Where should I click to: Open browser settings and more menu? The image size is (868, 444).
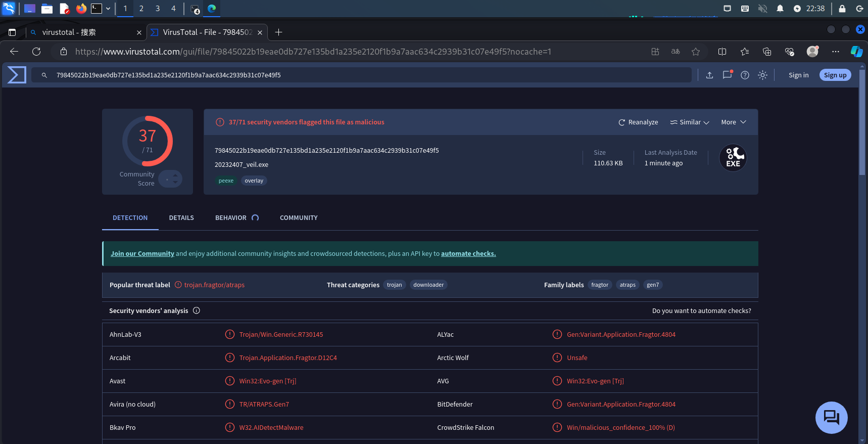point(836,52)
